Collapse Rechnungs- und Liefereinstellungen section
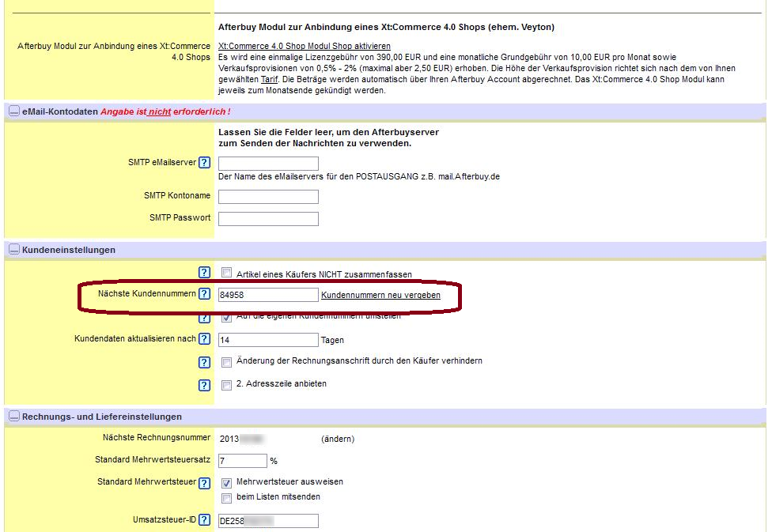The width and height of the screenshot is (772, 532). pos(14,417)
